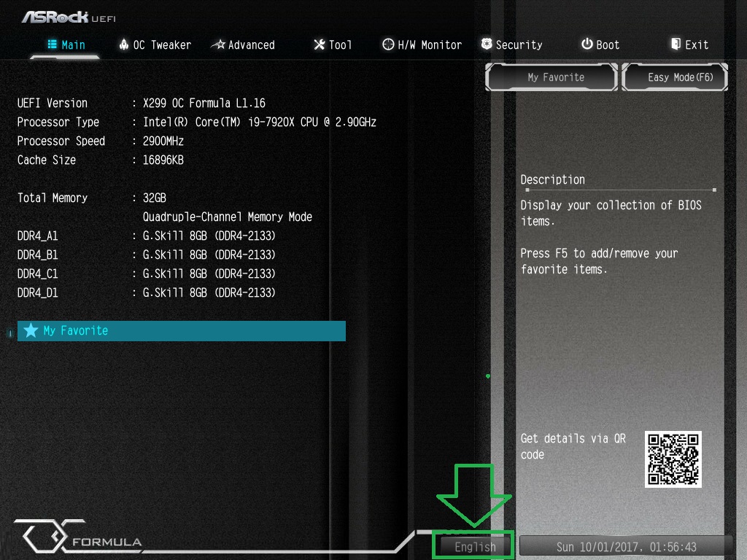The width and height of the screenshot is (747, 560).
Task: Click the DDR4_B1 memory slot label
Action: point(38,254)
